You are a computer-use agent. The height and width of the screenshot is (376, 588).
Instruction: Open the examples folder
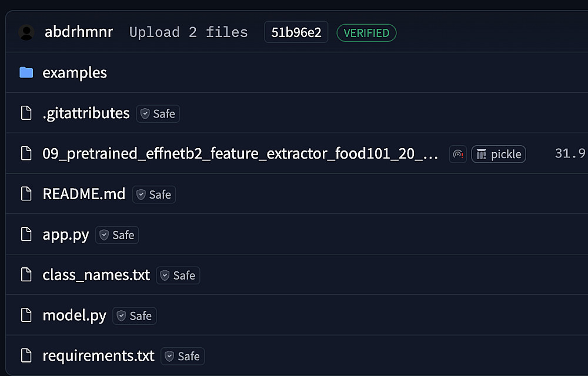pyautogui.click(x=75, y=73)
